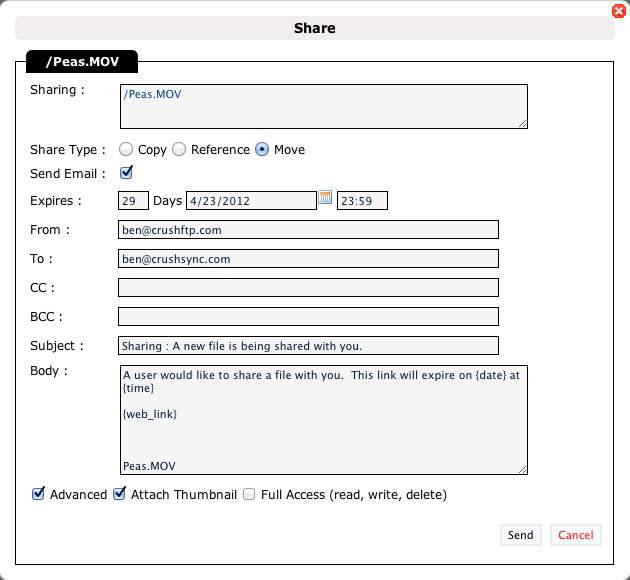
Task: Click the {web_link} text in Body
Action: click(150, 414)
